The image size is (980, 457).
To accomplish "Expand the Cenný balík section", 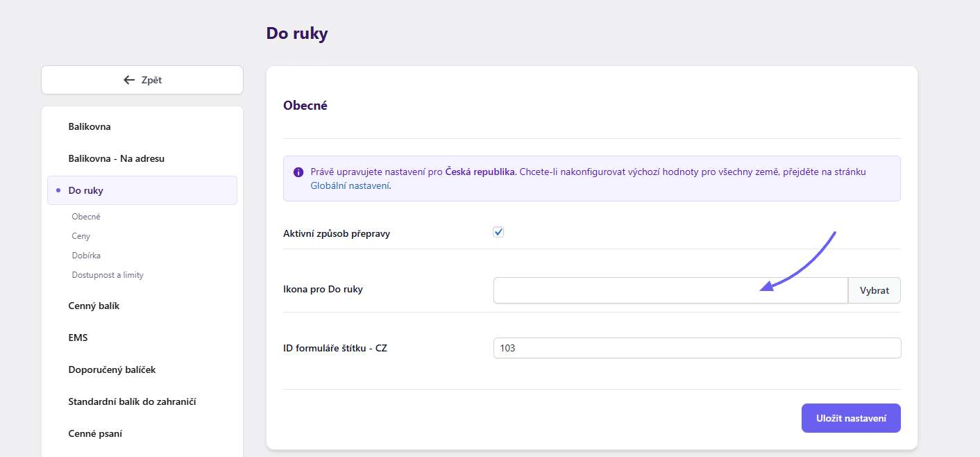I will tap(94, 306).
